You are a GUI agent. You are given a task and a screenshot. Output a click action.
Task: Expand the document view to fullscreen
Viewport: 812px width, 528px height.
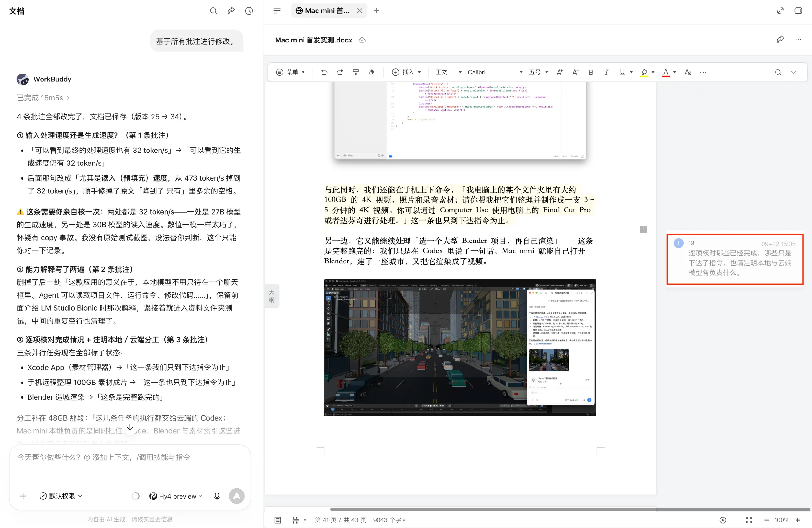pyautogui.click(x=780, y=10)
